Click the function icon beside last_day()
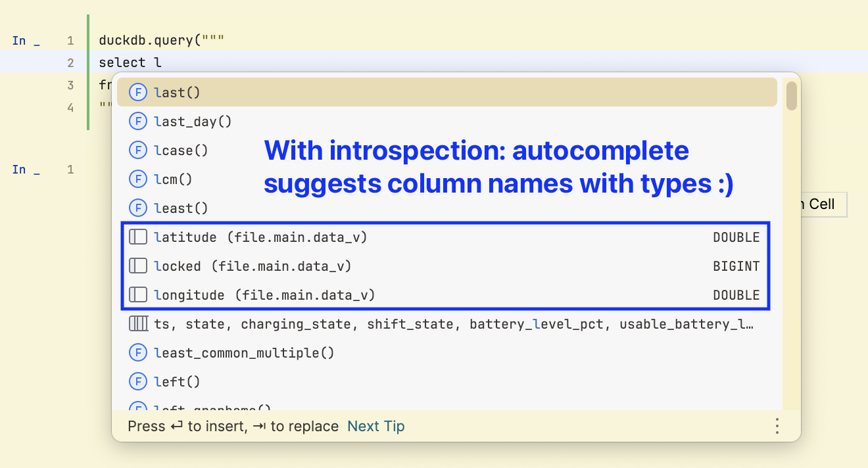The width and height of the screenshot is (868, 468). (137, 122)
